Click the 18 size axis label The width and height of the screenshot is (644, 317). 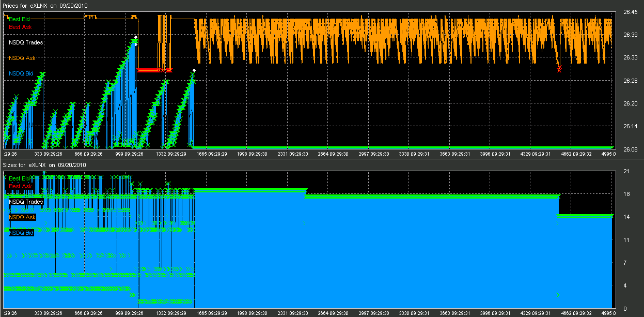coord(626,194)
